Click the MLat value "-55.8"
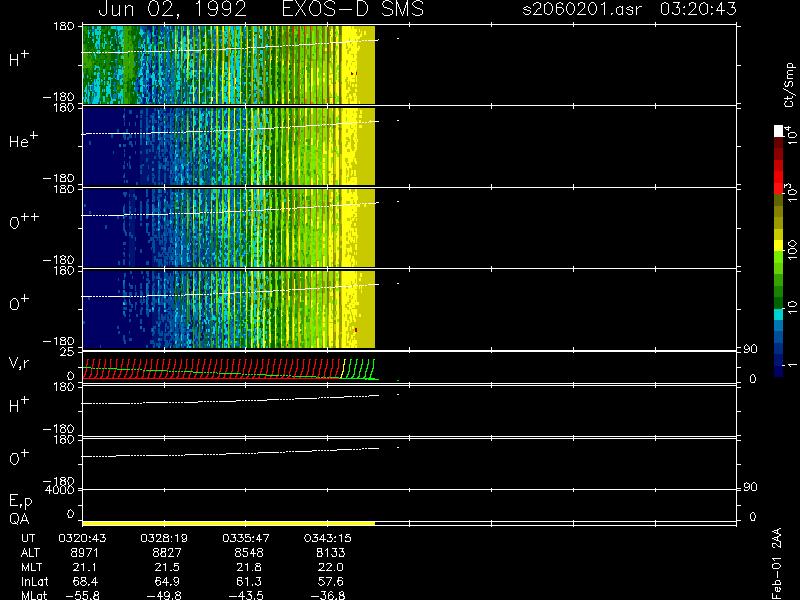 82,595
